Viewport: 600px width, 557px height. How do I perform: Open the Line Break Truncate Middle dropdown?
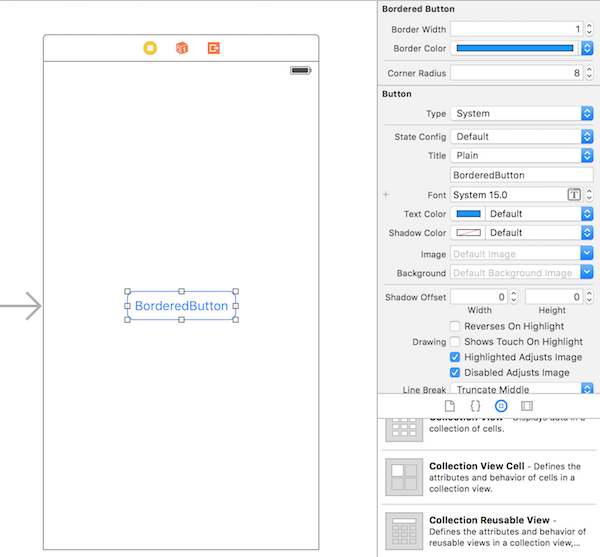pos(522,389)
